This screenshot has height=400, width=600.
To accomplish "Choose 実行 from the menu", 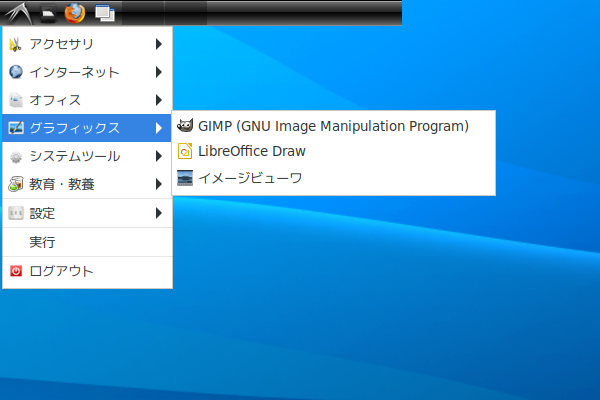I will point(87,242).
